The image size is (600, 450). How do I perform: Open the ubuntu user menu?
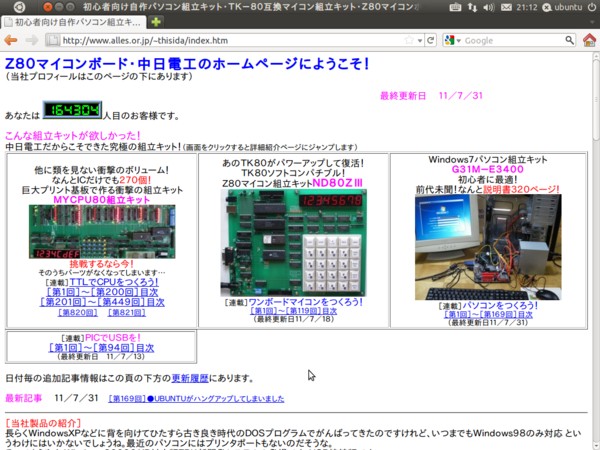click(563, 7)
